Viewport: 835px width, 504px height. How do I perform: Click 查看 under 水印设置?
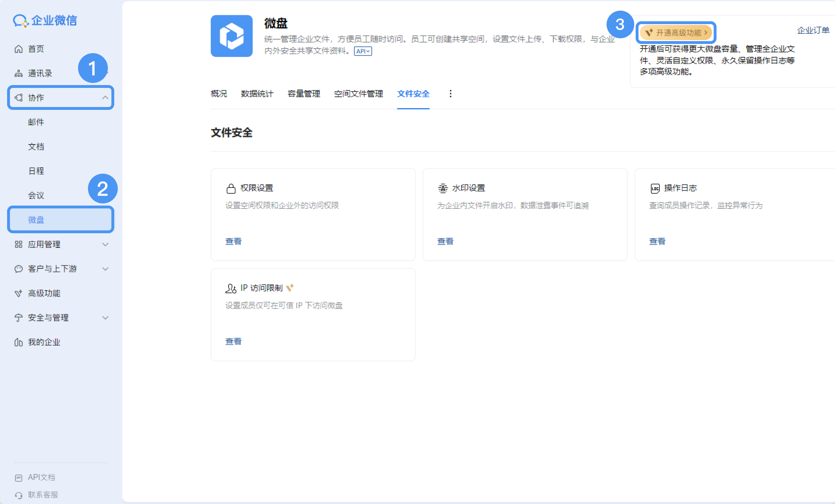(x=445, y=241)
